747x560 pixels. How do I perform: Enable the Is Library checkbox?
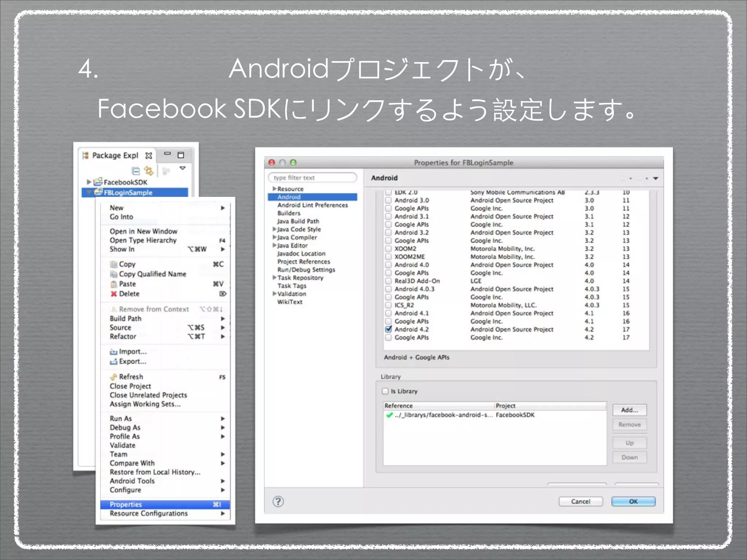tap(385, 391)
